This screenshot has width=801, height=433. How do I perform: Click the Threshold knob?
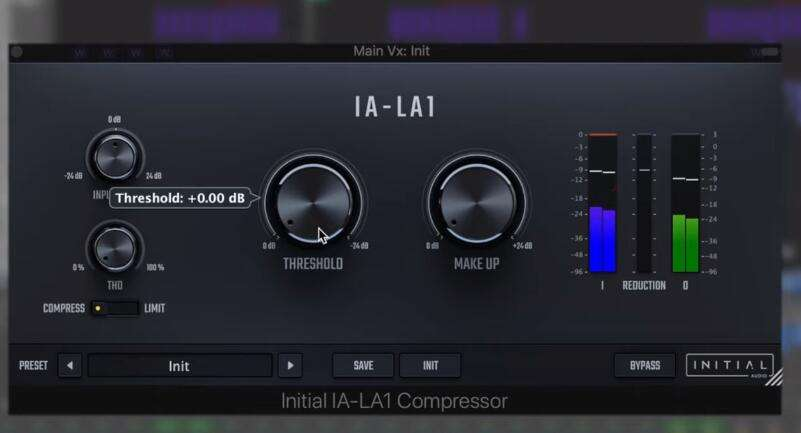(x=314, y=203)
